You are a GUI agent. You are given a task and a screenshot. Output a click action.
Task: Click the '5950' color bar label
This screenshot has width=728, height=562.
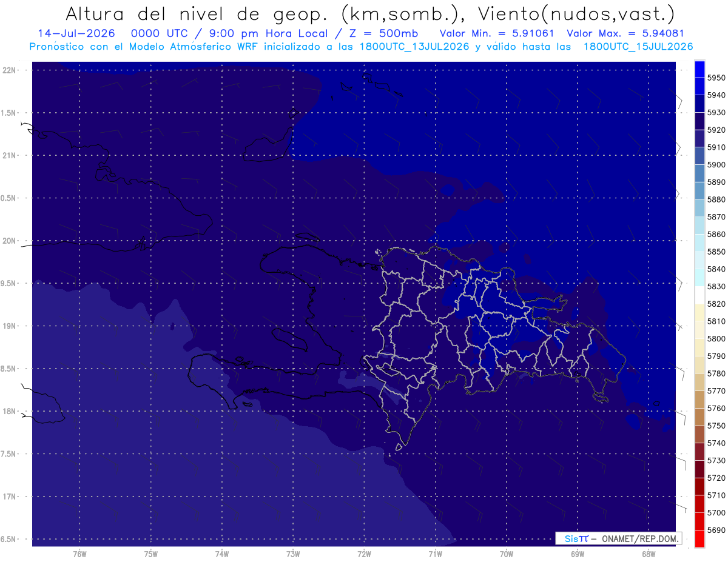(x=716, y=78)
